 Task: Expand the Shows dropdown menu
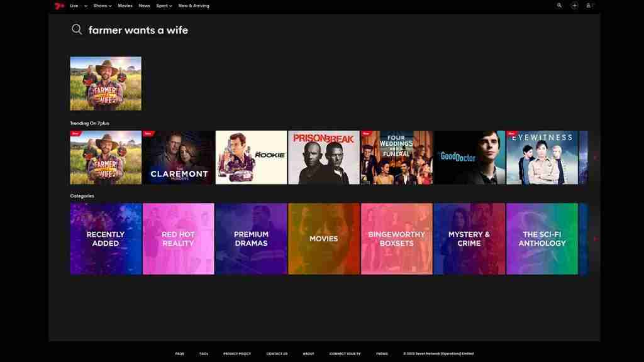pos(103,6)
